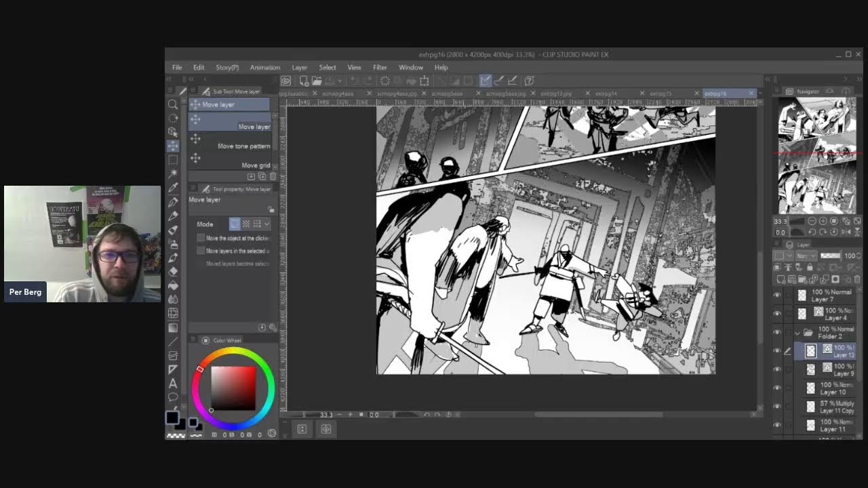Hide Layer 7 using eye icon
868x488 pixels.
[777, 296]
